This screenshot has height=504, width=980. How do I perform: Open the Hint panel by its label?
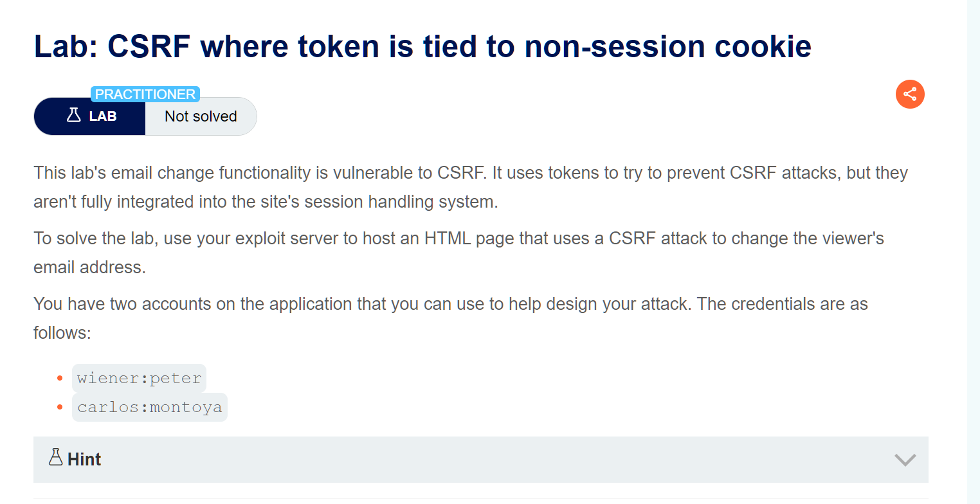click(84, 460)
